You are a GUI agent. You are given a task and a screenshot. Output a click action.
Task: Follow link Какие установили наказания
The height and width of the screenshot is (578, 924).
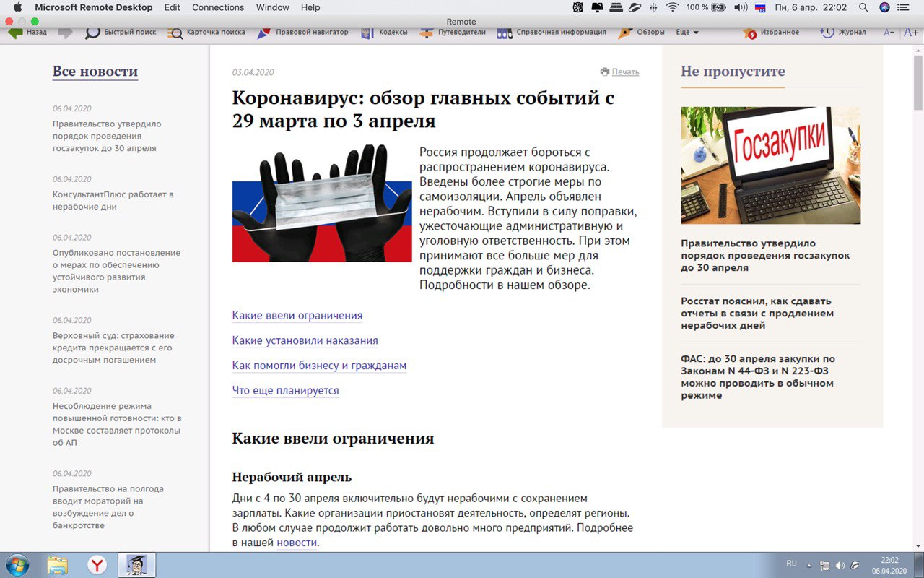click(305, 340)
